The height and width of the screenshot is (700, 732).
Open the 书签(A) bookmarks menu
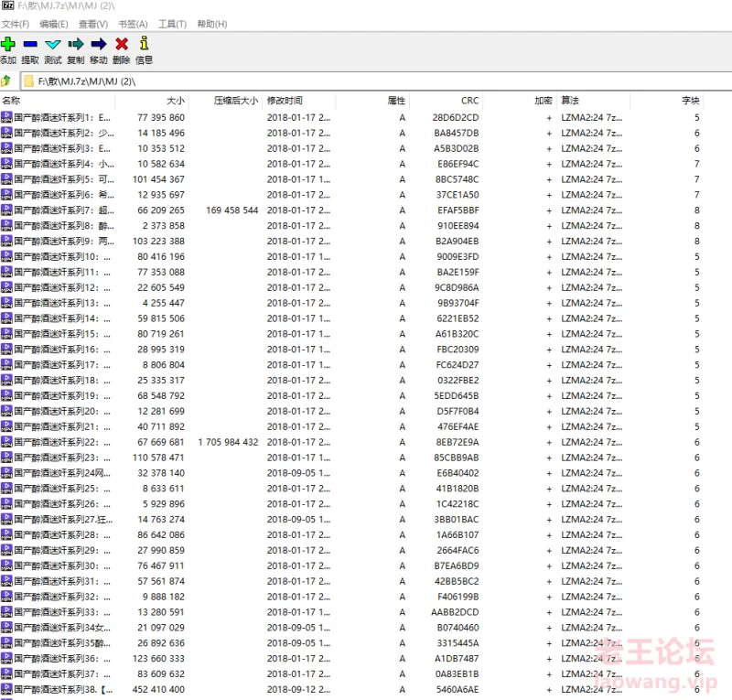point(133,24)
